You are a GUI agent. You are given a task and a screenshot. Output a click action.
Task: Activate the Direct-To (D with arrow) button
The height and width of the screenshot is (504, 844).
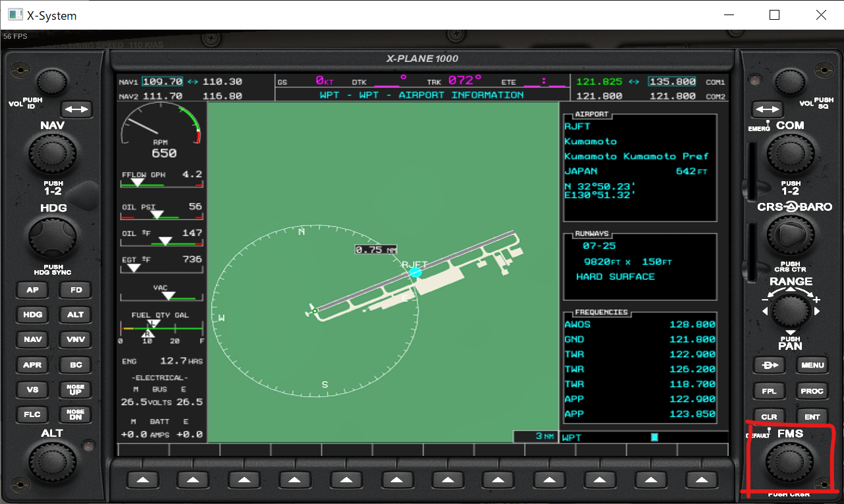769,364
